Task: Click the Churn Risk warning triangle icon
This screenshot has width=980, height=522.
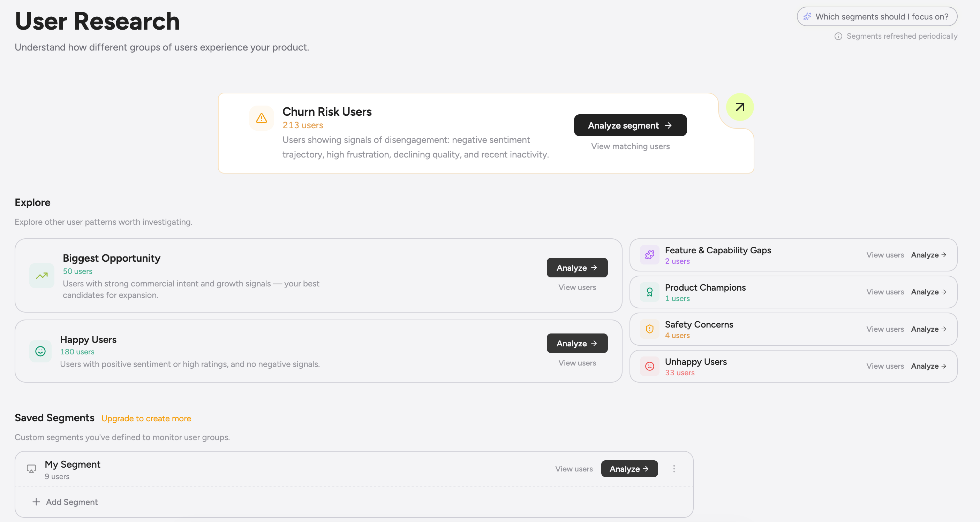Action: [x=261, y=118]
